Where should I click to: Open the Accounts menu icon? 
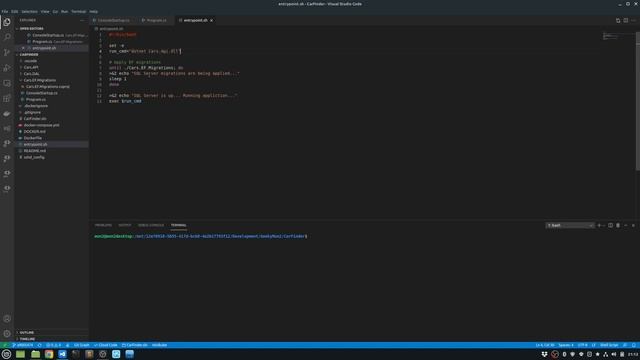[x=7, y=318]
